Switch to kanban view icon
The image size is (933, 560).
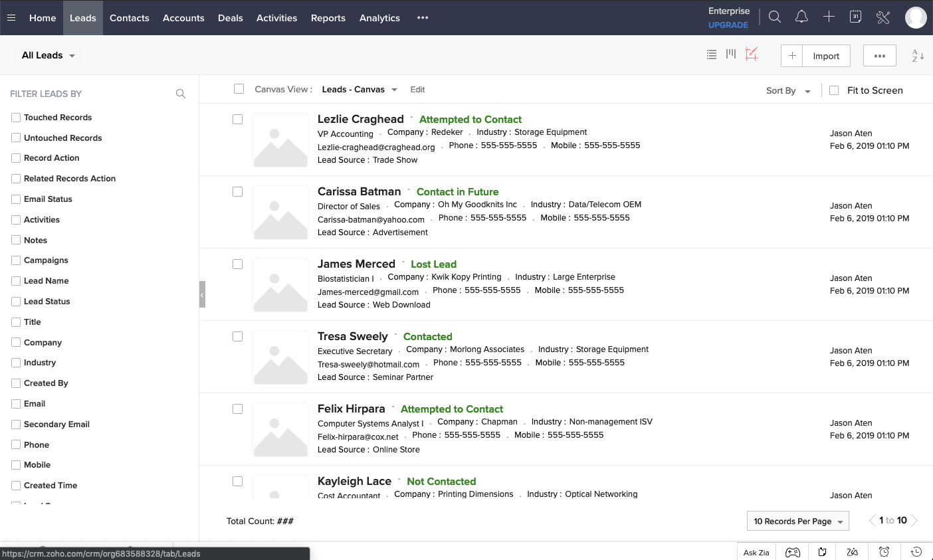731,54
